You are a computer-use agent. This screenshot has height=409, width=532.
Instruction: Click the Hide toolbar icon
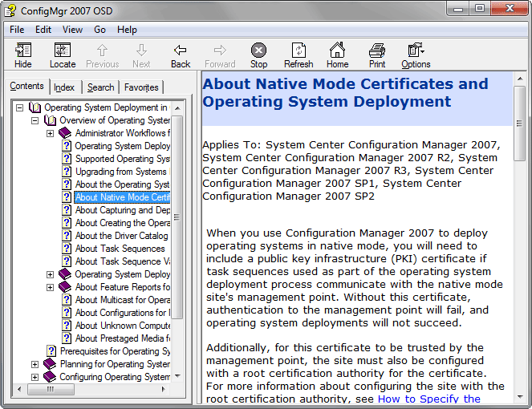coord(23,51)
